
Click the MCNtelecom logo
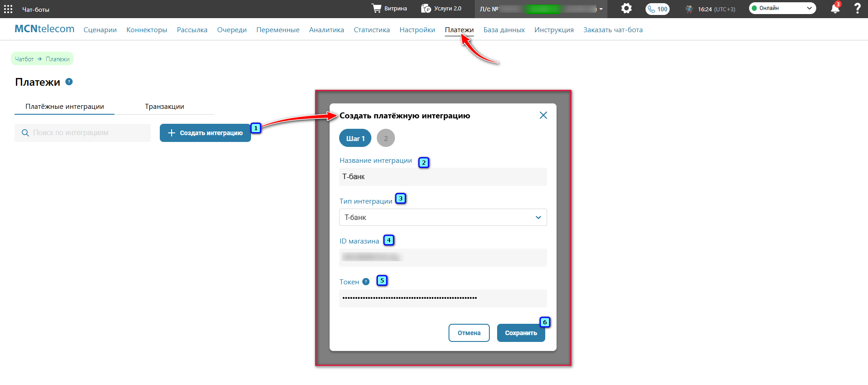44,29
